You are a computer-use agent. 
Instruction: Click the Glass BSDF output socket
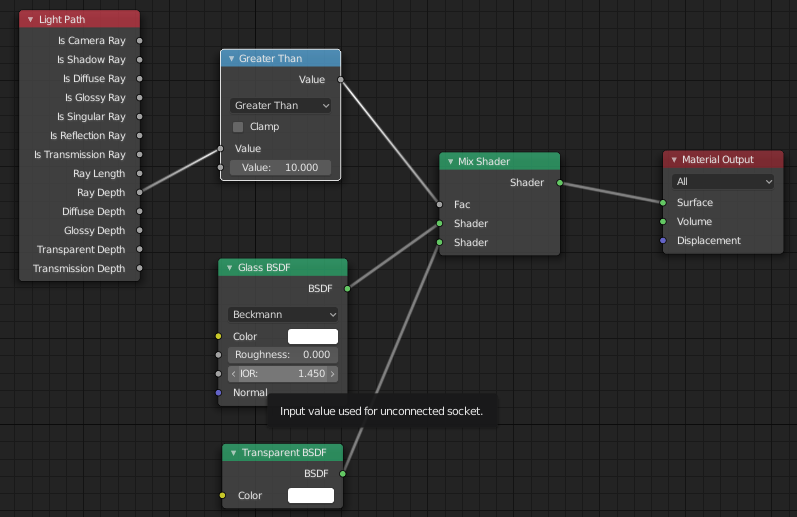point(347,288)
